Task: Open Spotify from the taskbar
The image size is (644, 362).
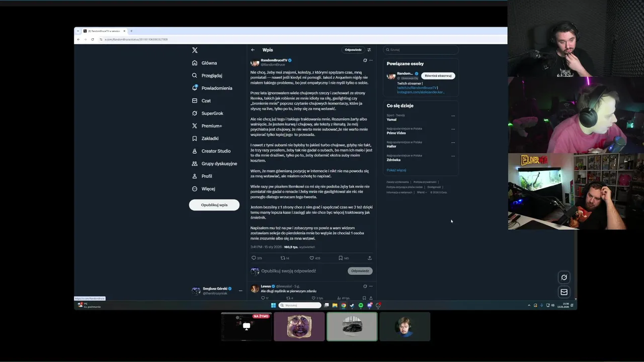Action: coord(361,305)
